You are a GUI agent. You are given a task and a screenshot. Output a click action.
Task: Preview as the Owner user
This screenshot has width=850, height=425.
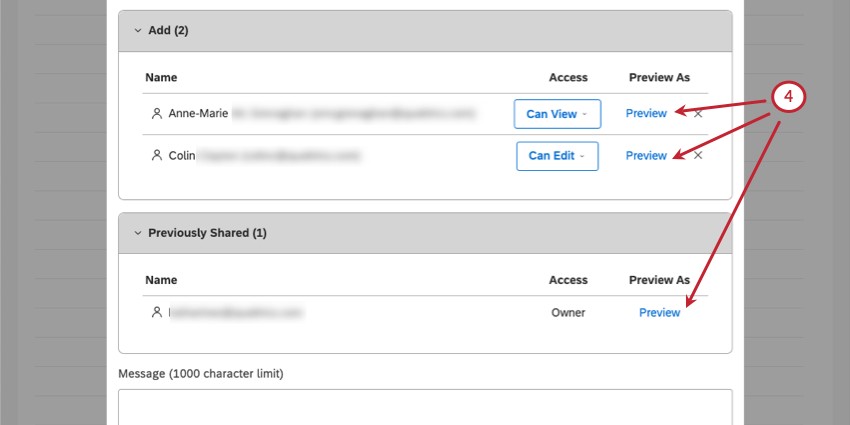[659, 312]
